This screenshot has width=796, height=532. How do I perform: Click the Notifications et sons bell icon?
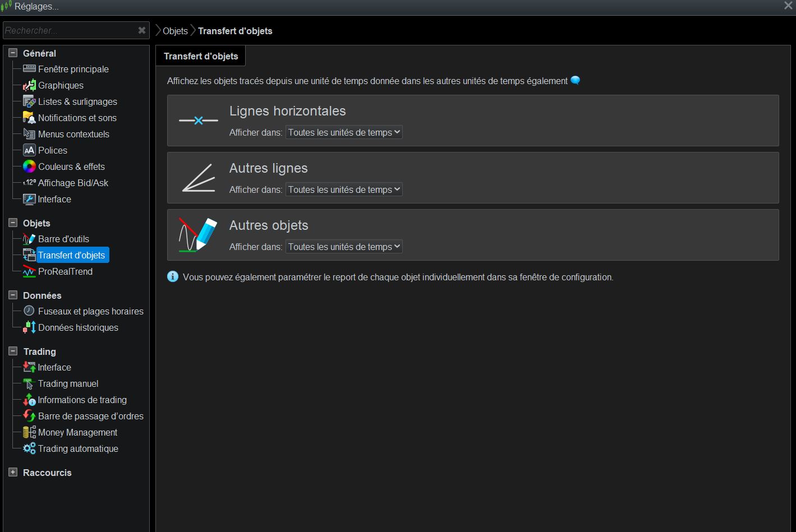pos(29,118)
